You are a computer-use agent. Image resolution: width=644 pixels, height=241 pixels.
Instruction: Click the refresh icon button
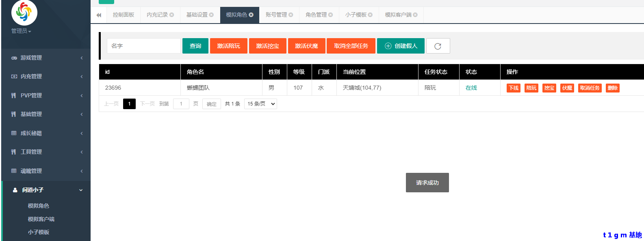click(x=438, y=46)
